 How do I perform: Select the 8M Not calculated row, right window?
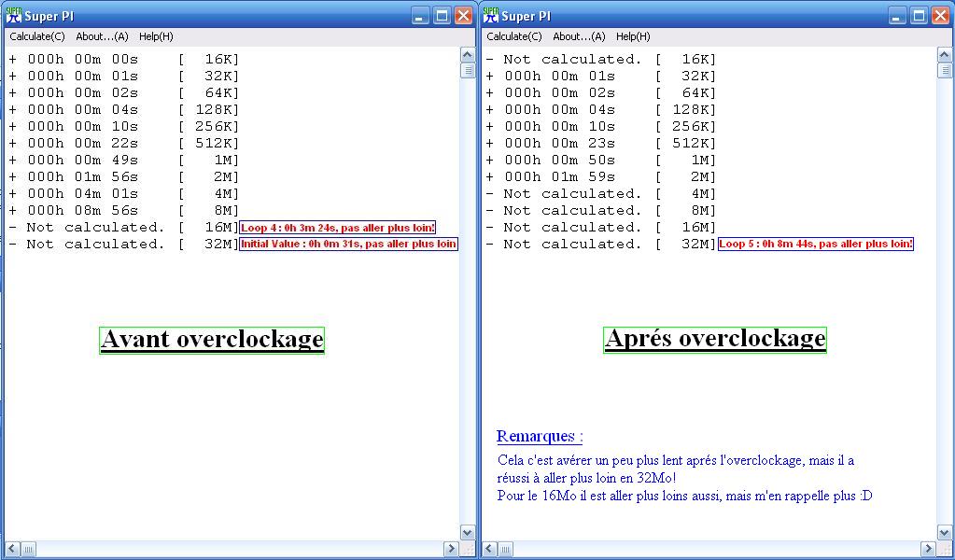coord(600,210)
